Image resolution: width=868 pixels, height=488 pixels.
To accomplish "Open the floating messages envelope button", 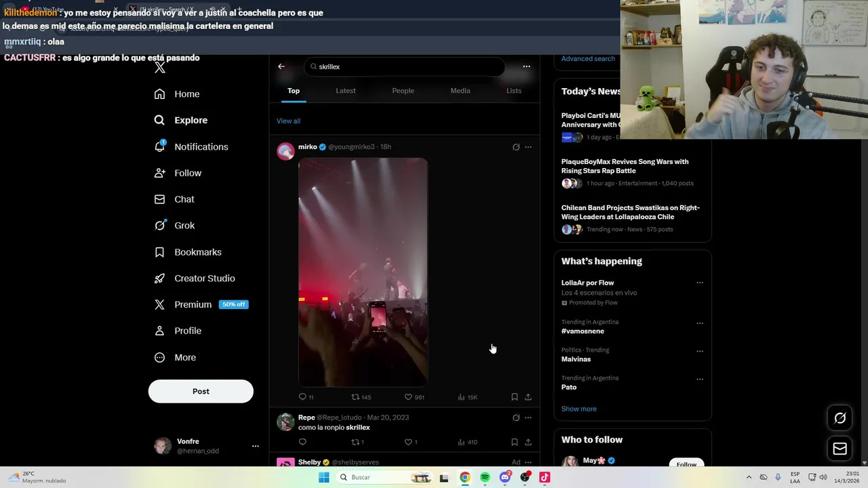I will pos(840,449).
